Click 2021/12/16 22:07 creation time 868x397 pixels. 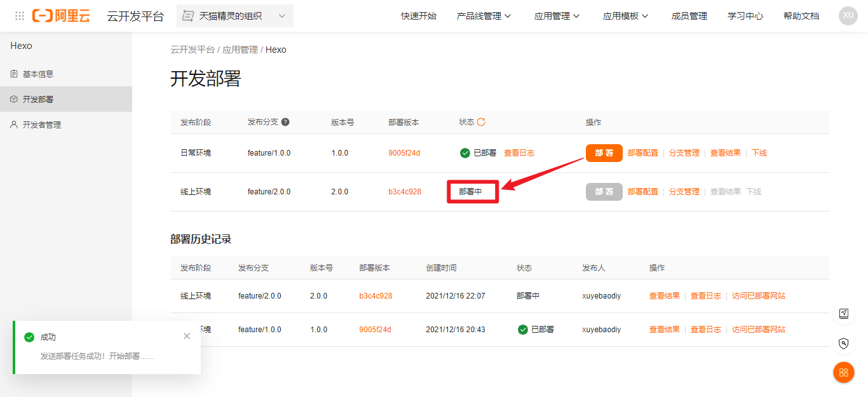[x=456, y=296]
